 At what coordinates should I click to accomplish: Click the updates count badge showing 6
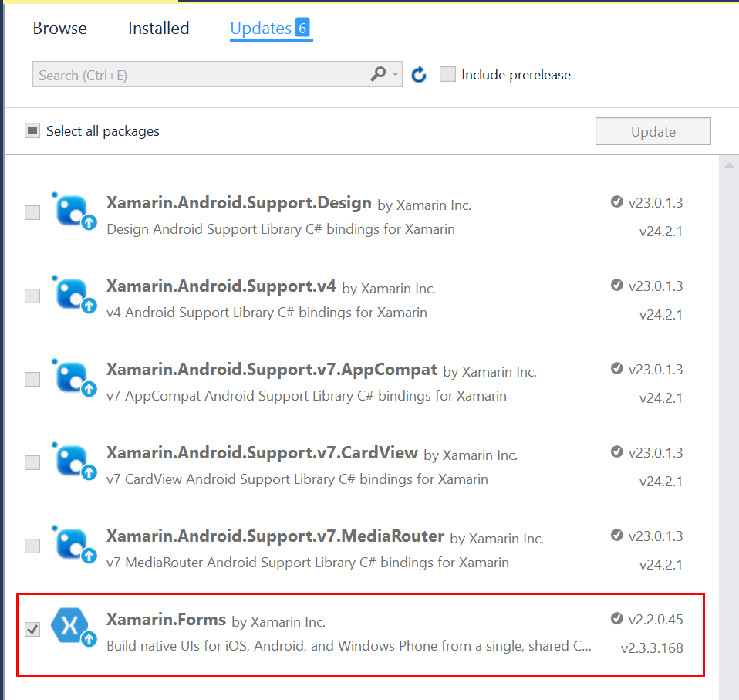[x=302, y=28]
